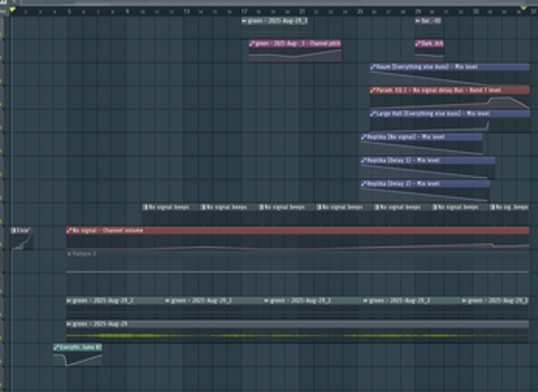Click bar 13 on the timeline ruler
The width and height of the screenshot is (538, 392).
[186, 11]
